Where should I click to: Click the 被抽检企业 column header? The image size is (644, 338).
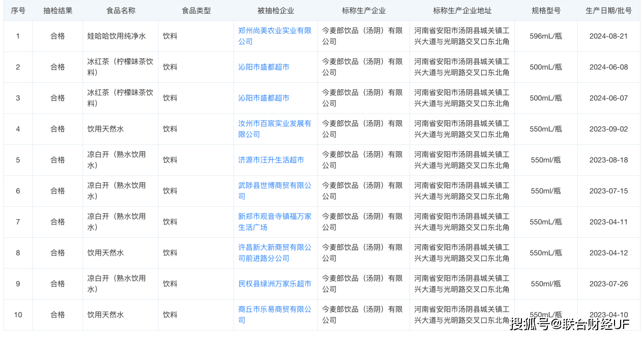pyautogui.click(x=275, y=11)
